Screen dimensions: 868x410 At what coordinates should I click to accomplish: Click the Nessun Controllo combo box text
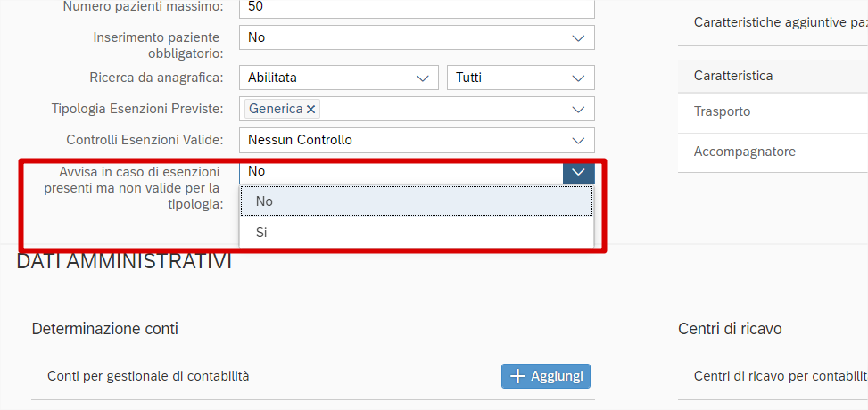coord(300,140)
